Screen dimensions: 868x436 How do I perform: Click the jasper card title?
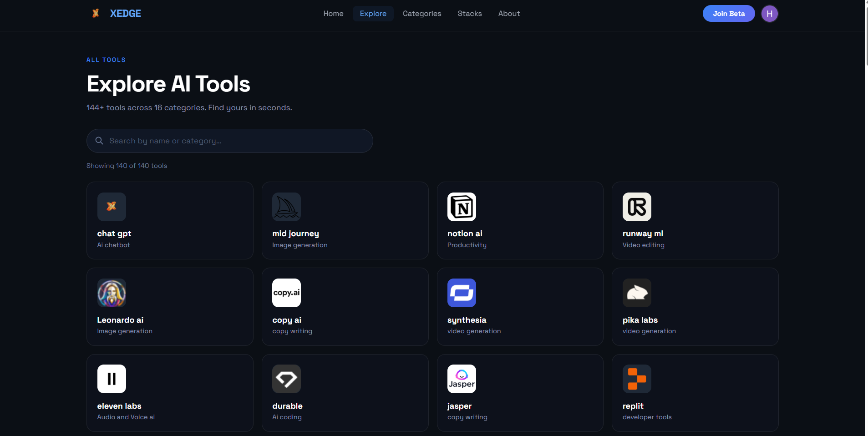tap(459, 406)
